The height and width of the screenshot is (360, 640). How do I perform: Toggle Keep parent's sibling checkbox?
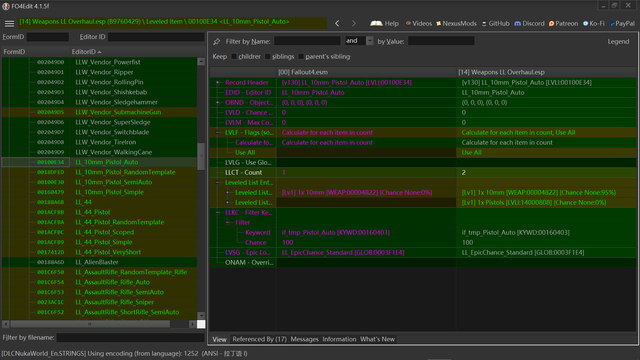coord(301,57)
